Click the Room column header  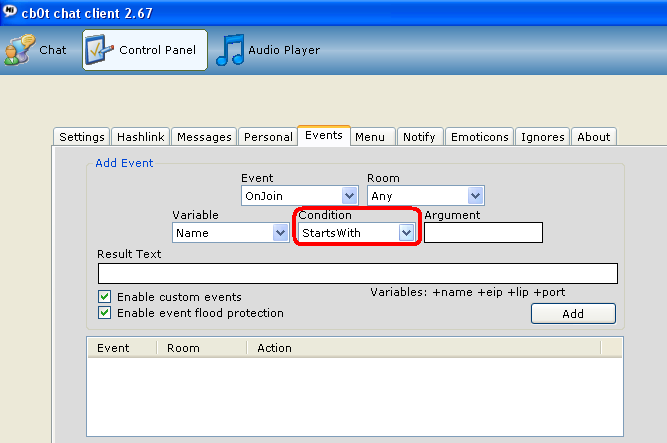pyautogui.click(x=202, y=348)
